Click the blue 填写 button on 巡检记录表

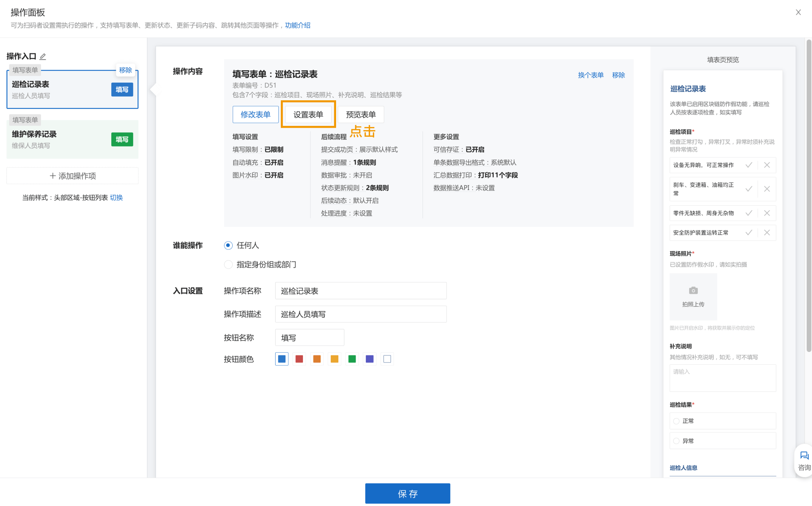[x=122, y=89]
